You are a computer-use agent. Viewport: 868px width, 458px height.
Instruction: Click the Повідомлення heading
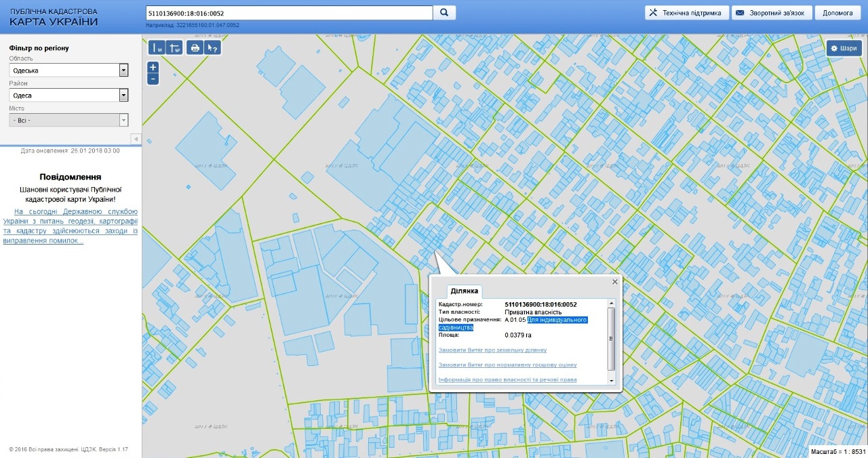click(x=71, y=177)
